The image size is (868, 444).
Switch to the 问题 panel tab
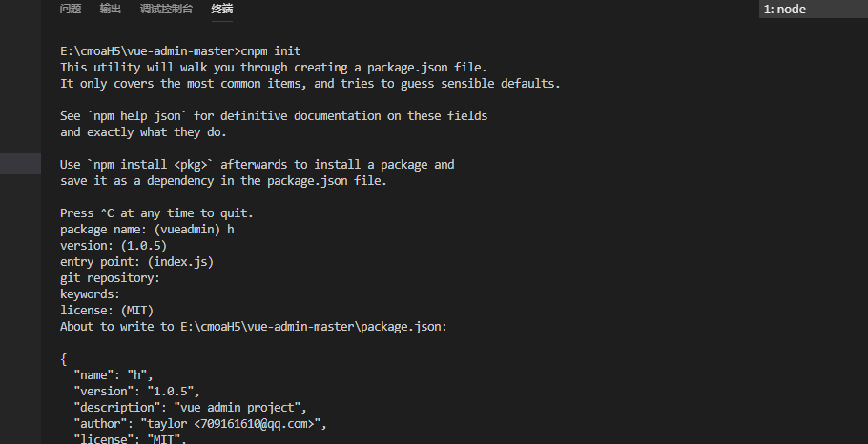coord(71,9)
